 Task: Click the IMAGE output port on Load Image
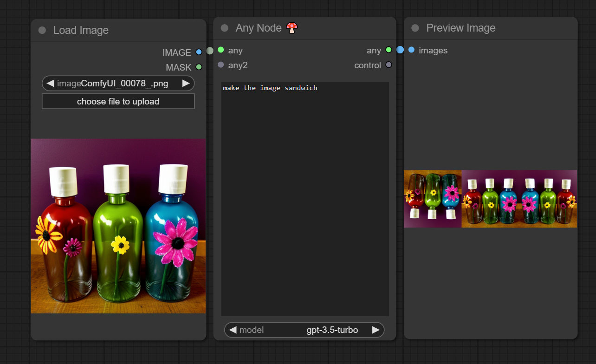pyautogui.click(x=199, y=52)
